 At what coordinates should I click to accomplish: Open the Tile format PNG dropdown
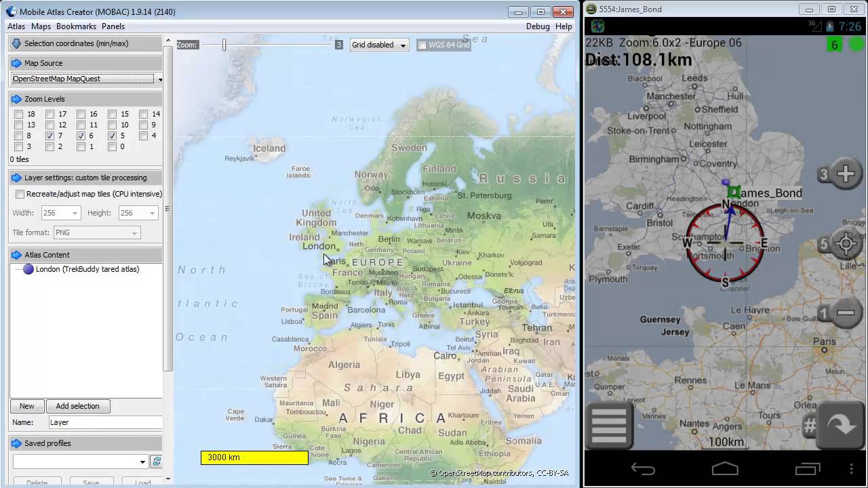click(96, 232)
